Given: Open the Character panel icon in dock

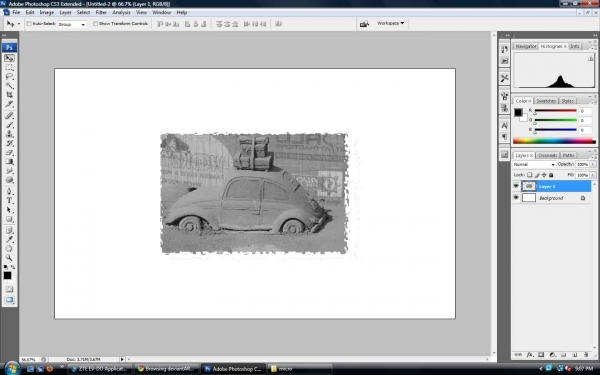Looking at the screenshot, I should pos(504,126).
